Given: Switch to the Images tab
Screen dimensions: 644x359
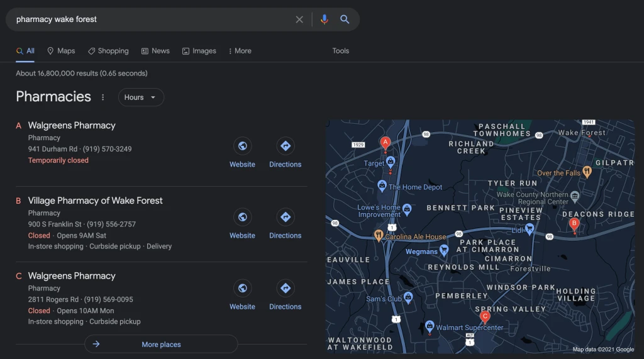Looking at the screenshot, I should coord(199,51).
